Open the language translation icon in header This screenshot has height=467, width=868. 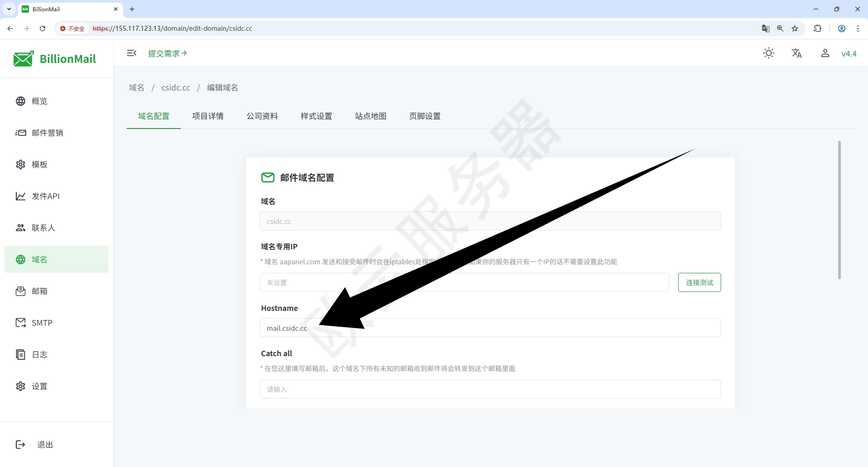click(797, 53)
